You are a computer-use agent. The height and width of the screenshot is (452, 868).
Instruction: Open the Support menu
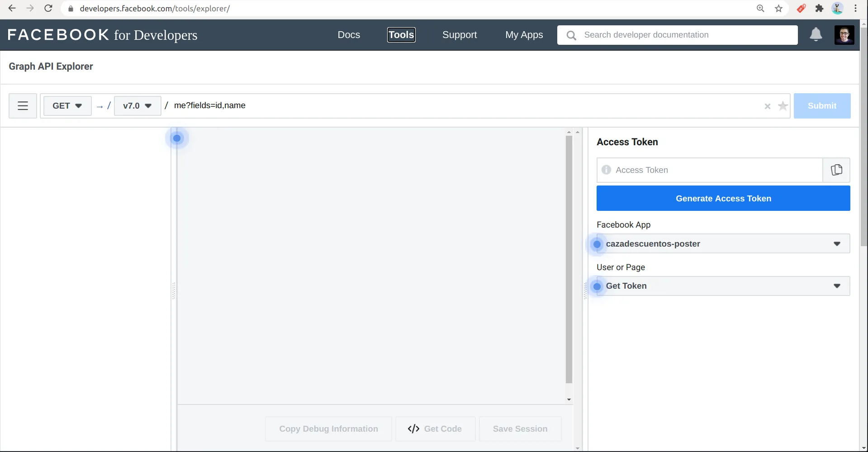click(x=460, y=35)
